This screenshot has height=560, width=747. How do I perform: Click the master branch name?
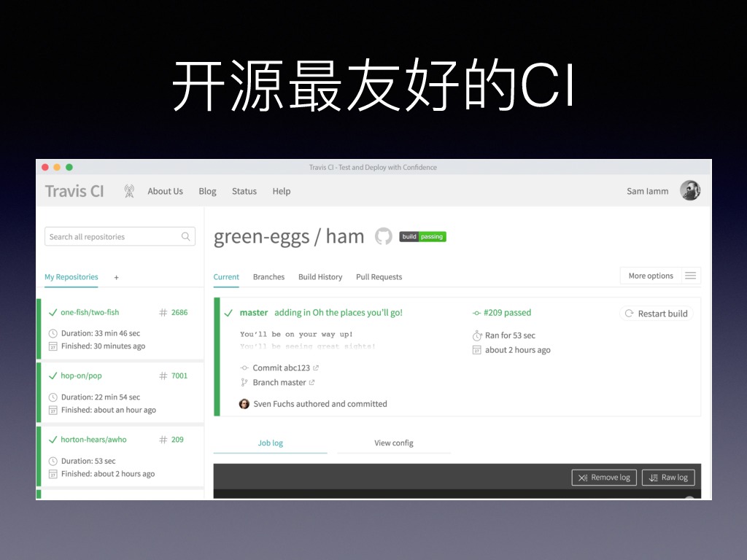point(253,313)
